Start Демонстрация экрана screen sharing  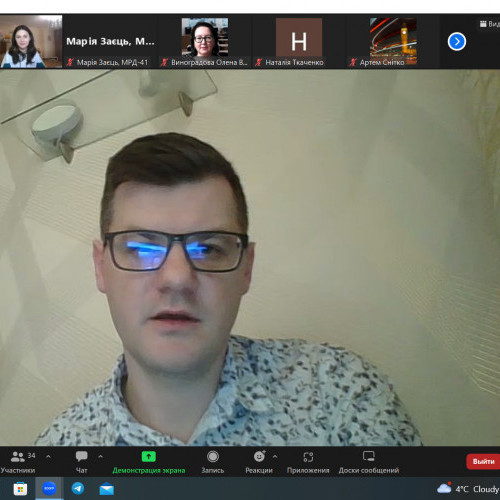coord(149,462)
